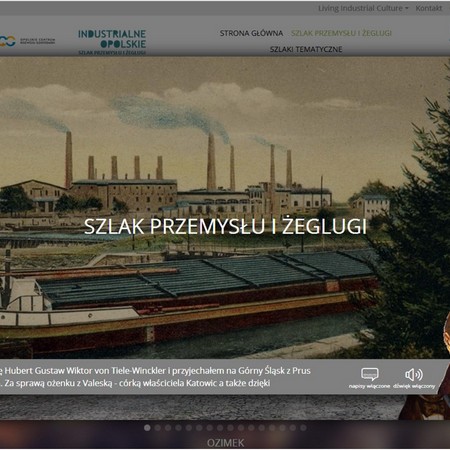Click the Opolskie Centrum Rozwoju Gospodarki logo

[x=27, y=41]
